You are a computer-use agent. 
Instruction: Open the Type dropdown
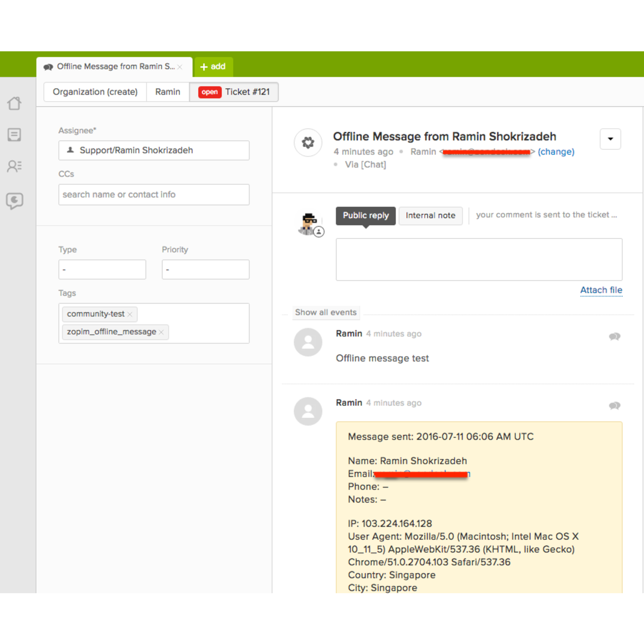102,270
